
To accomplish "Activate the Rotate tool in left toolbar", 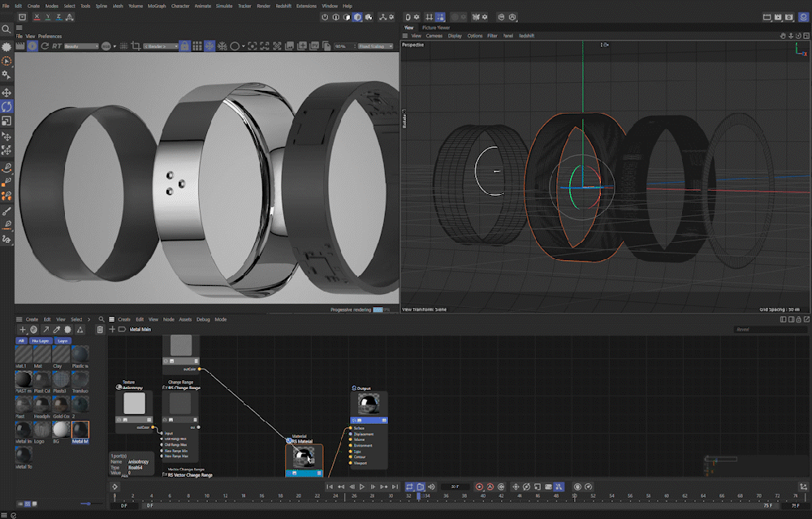I will coord(6,106).
